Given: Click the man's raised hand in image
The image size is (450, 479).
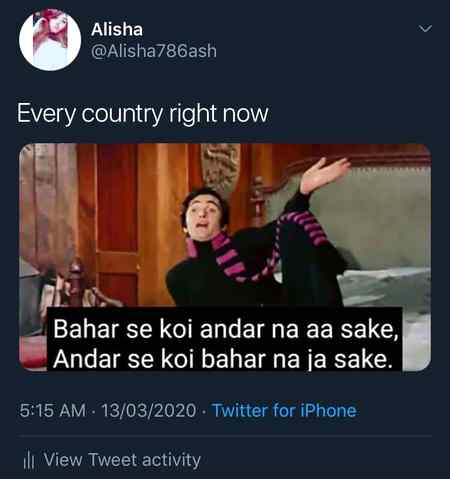Looking at the screenshot, I should coord(324,174).
